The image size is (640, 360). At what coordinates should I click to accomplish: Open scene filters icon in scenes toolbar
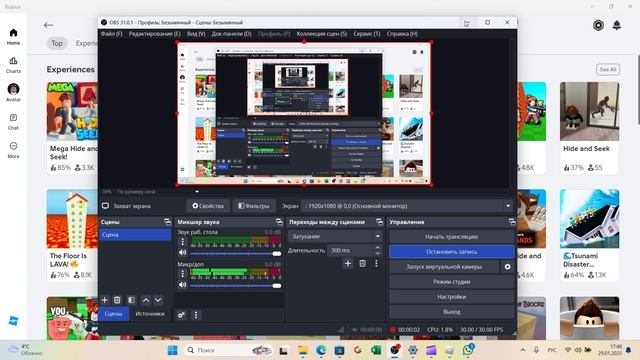pos(131,300)
